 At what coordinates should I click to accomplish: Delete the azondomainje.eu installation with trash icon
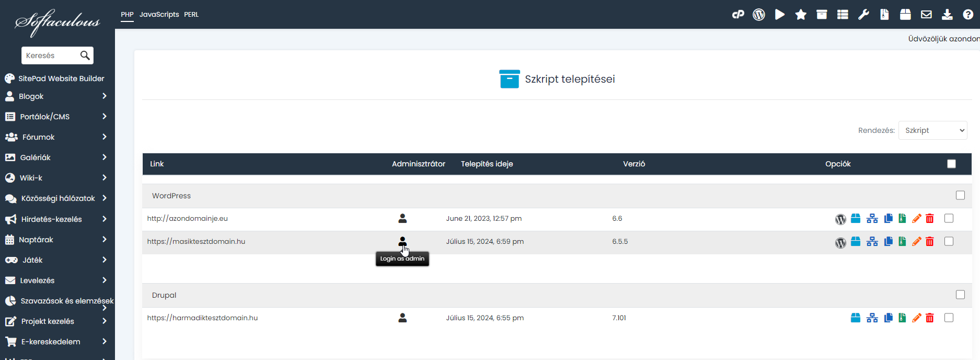point(929,219)
